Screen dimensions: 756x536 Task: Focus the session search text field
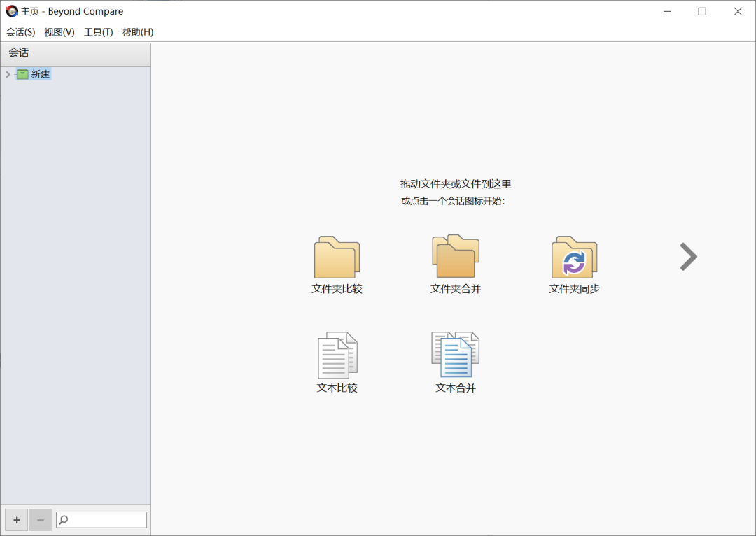coord(107,520)
